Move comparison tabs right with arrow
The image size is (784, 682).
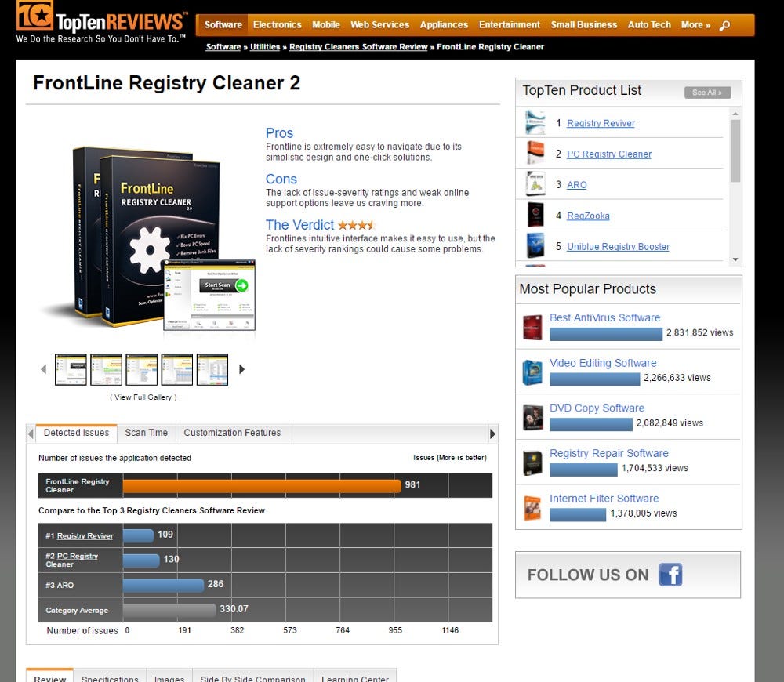(x=492, y=434)
